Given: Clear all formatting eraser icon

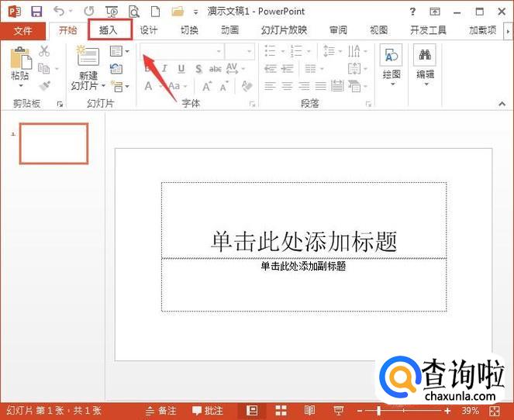Looking at the screenshot, I should tap(247, 86).
